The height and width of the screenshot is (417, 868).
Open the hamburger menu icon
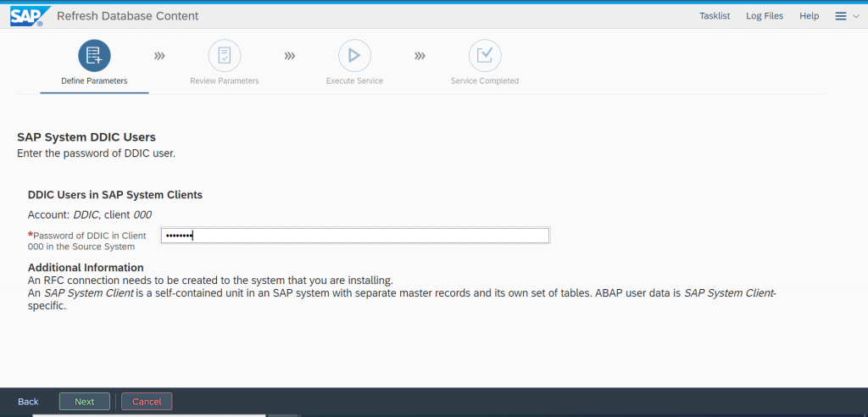(840, 16)
